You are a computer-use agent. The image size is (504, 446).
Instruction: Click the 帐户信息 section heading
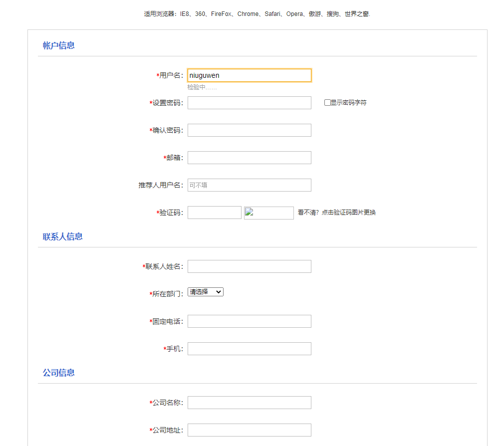coord(58,45)
